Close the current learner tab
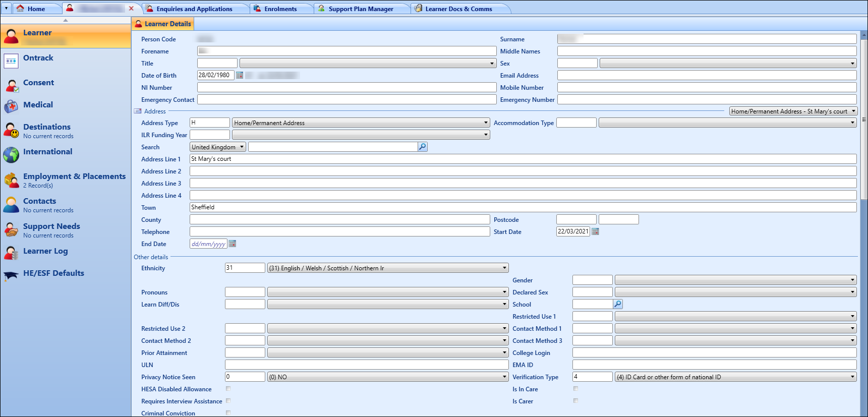The image size is (868, 417). click(x=131, y=9)
